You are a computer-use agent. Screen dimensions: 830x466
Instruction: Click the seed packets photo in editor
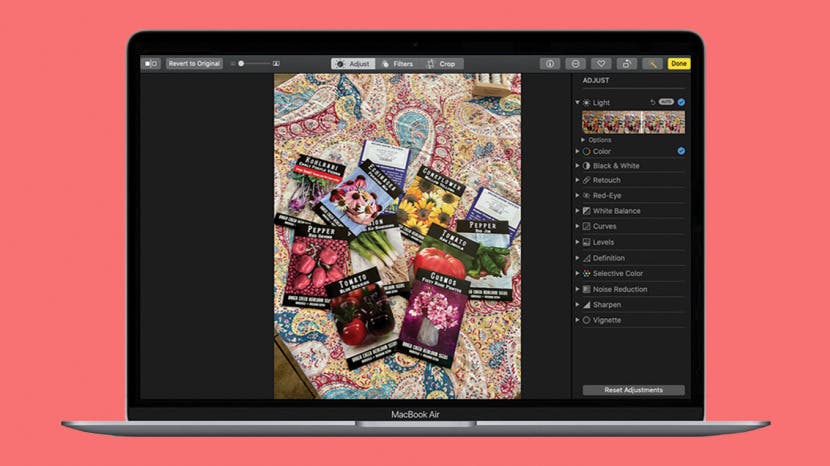click(x=397, y=236)
